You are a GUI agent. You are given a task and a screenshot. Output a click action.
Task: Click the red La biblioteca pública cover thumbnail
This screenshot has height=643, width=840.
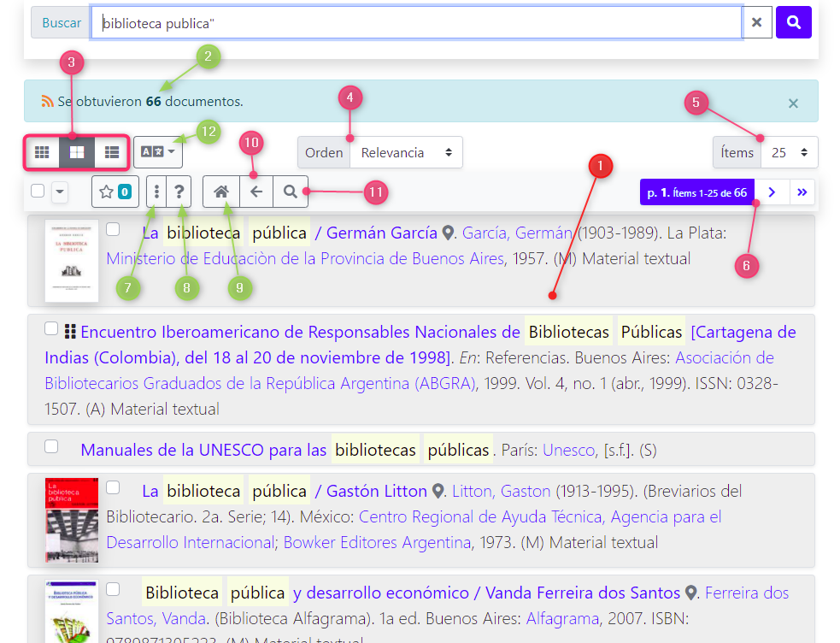[72, 519]
